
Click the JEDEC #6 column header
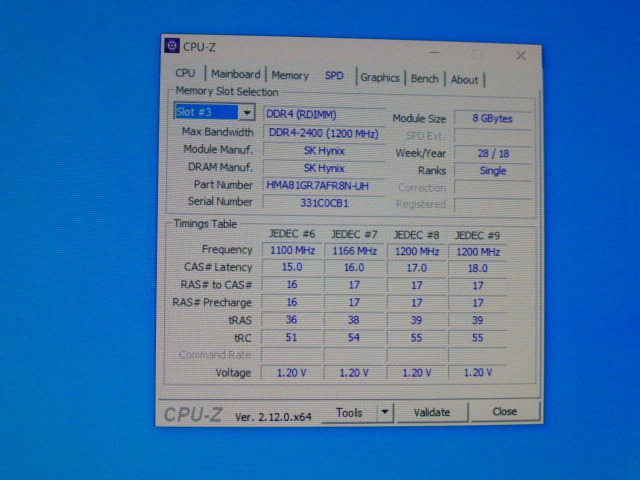(292, 234)
